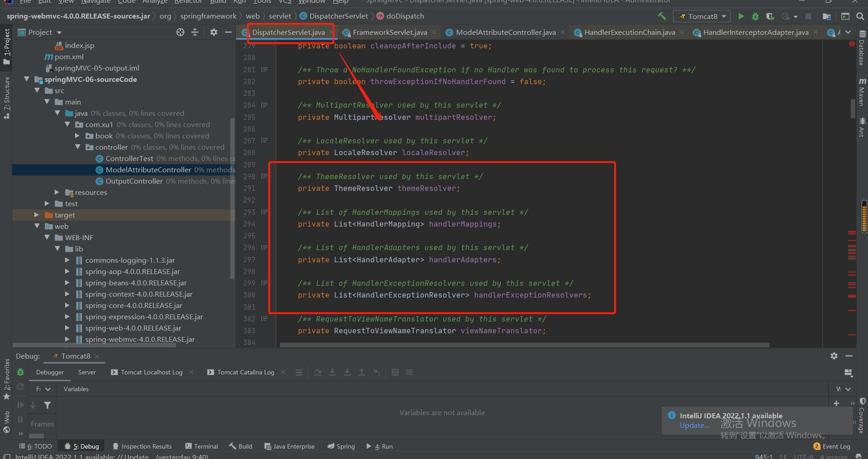Open Ant tool window
This screenshot has width=868, height=459.
coord(862,127)
